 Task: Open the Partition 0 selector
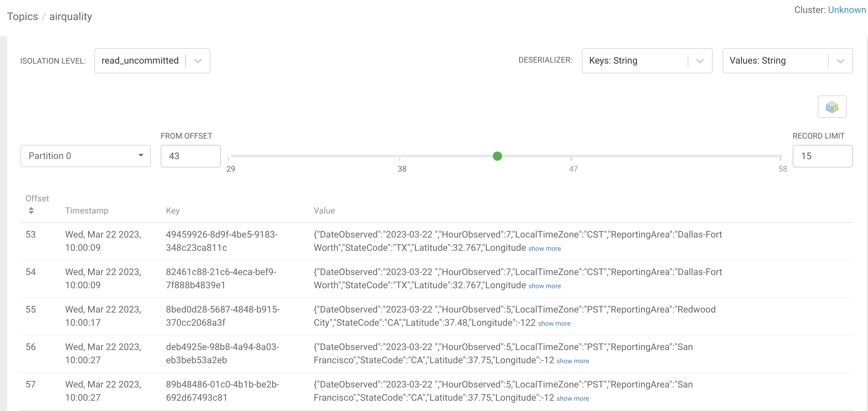85,156
